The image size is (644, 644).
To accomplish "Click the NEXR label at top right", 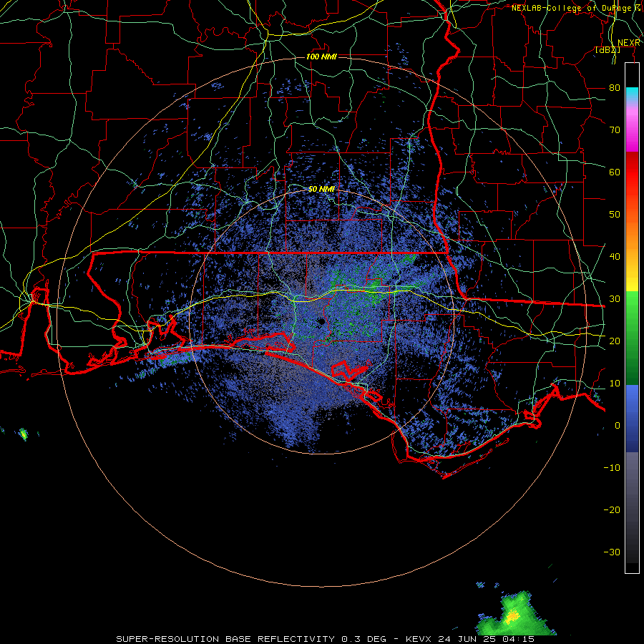I will click(629, 43).
